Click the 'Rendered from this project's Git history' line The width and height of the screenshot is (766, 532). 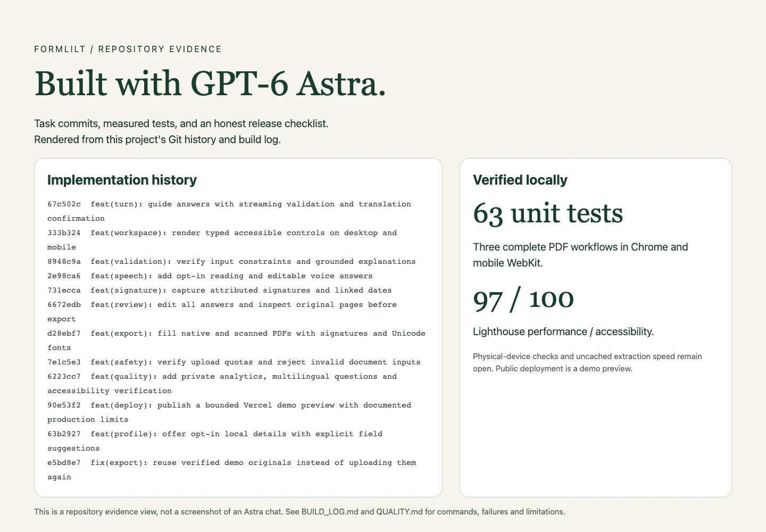click(157, 139)
